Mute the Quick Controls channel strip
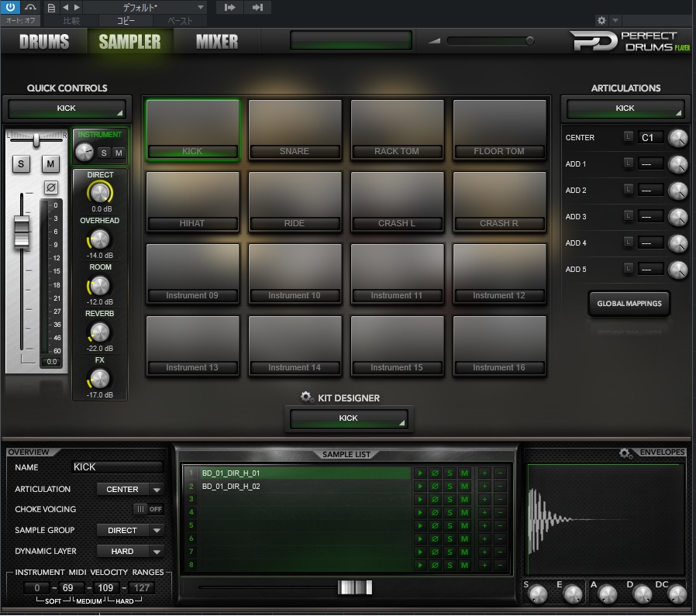696x616 pixels. (50, 163)
